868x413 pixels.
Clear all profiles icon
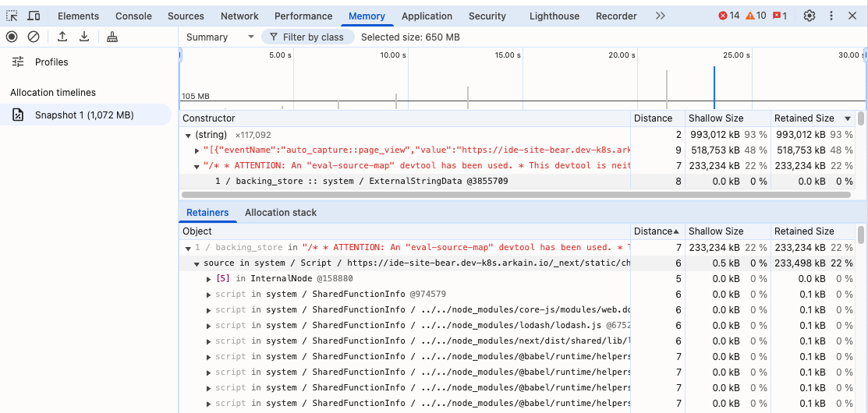tap(34, 37)
